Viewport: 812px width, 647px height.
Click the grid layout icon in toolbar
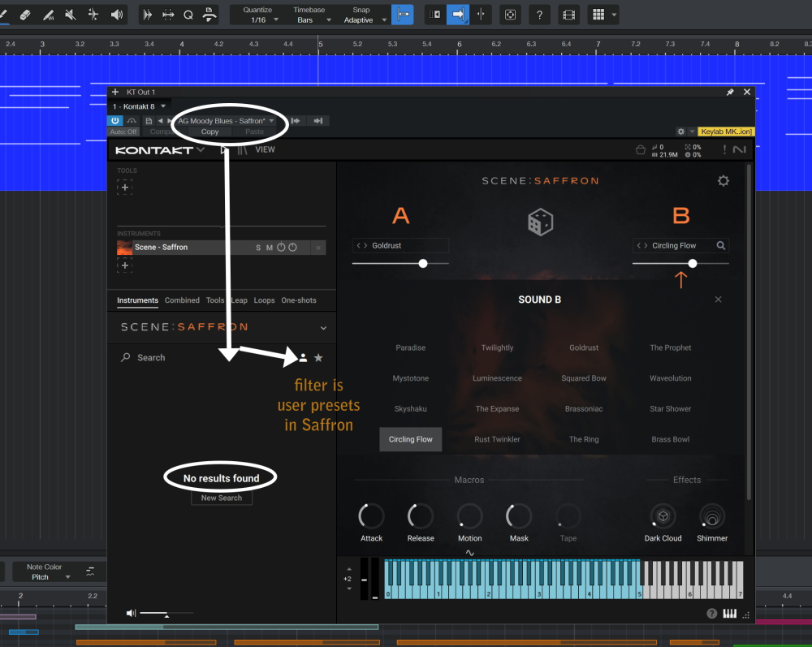click(x=598, y=15)
